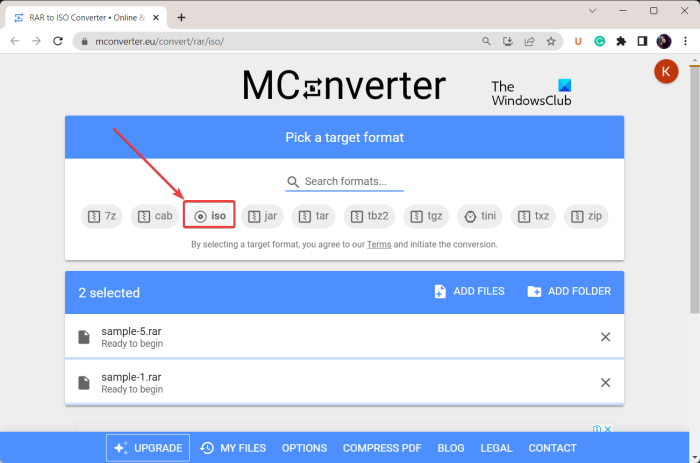Select the 7z target format

[102, 216]
